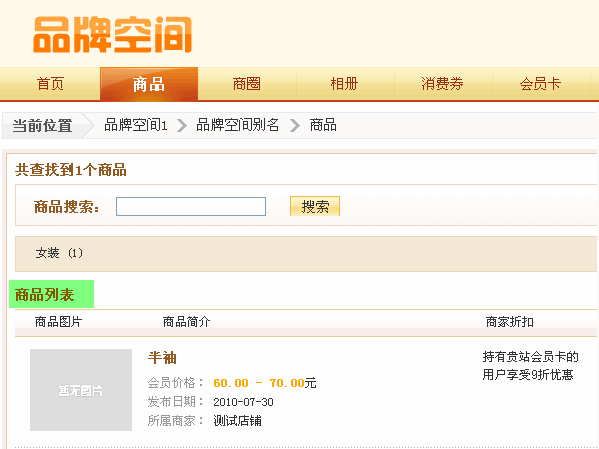The width and height of the screenshot is (599, 449).
Task: Click the 搜索 button
Action: [x=315, y=206]
